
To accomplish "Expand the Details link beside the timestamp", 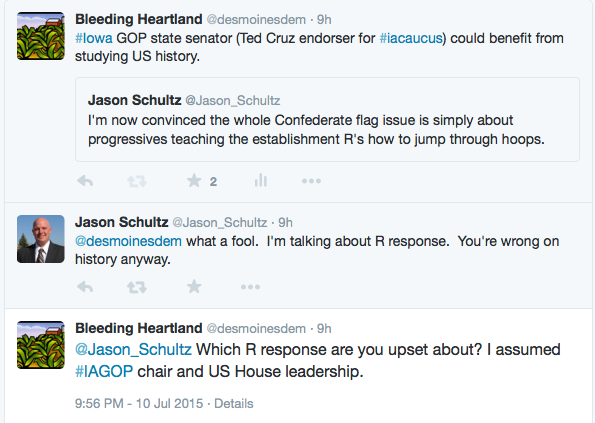I will 234,403.
